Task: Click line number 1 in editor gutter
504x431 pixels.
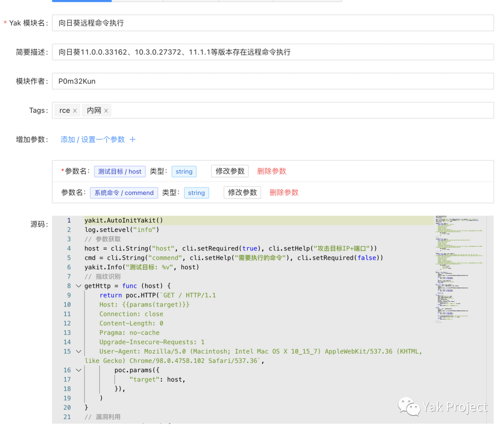Action: (69, 220)
